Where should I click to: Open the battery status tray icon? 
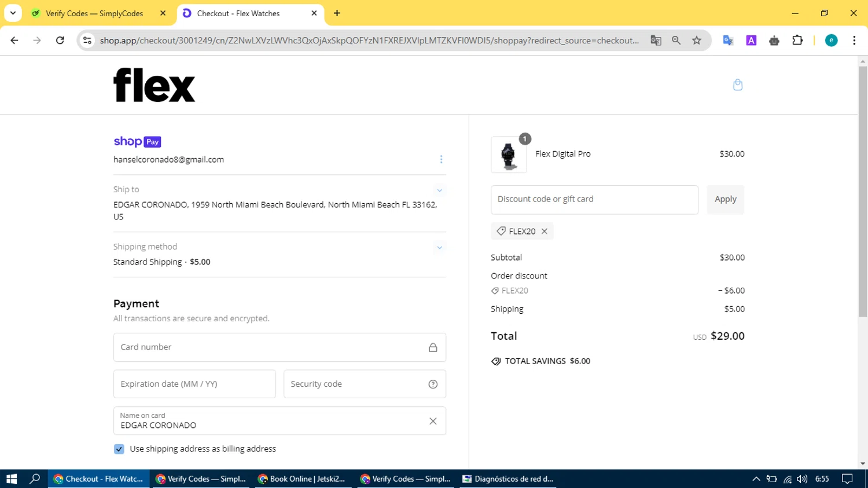(771, 479)
